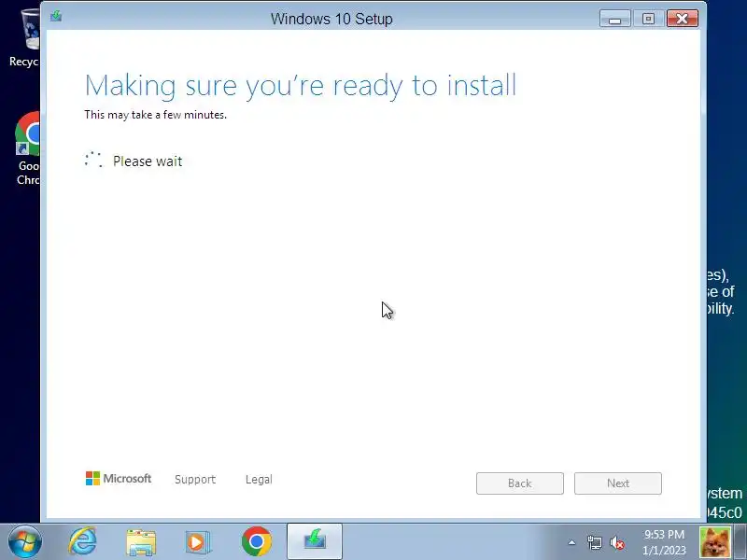Image resolution: width=747 pixels, height=560 pixels.
Task: Launch Google Chrome from the taskbar
Action: (256, 541)
